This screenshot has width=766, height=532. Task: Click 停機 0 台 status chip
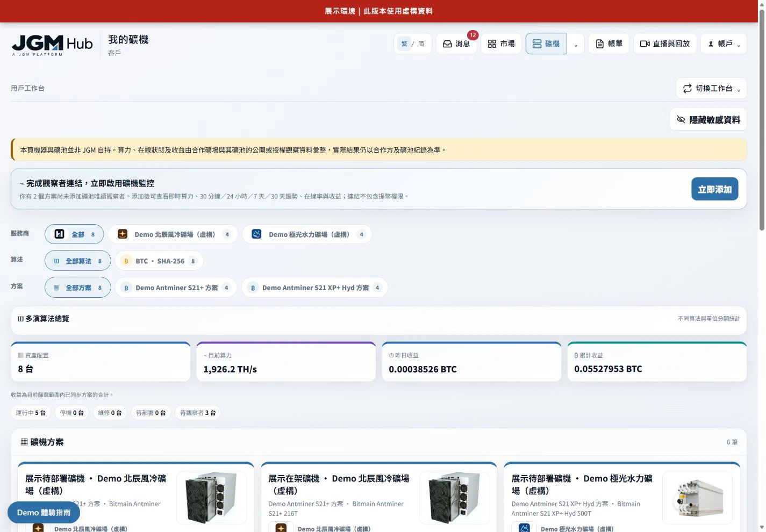coord(71,413)
